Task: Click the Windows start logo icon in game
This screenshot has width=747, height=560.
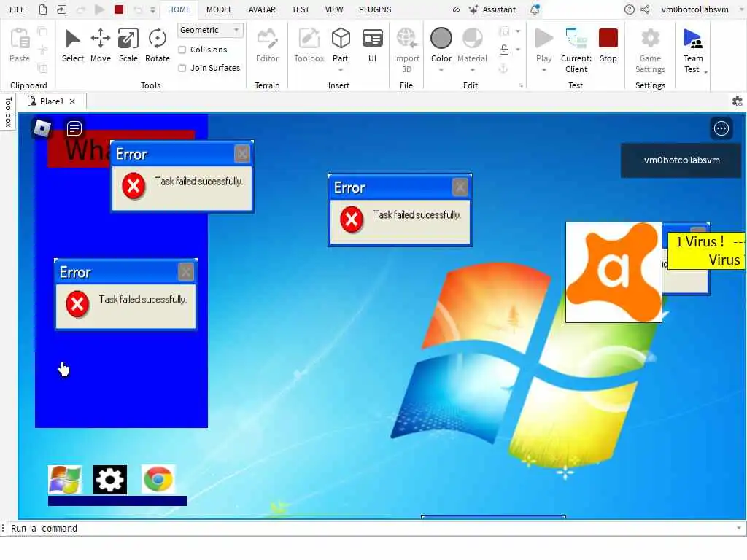Action: (65, 480)
